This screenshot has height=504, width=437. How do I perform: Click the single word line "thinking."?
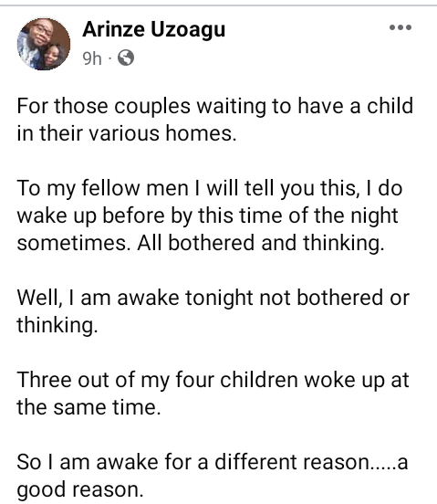pyautogui.click(x=57, y=325)
